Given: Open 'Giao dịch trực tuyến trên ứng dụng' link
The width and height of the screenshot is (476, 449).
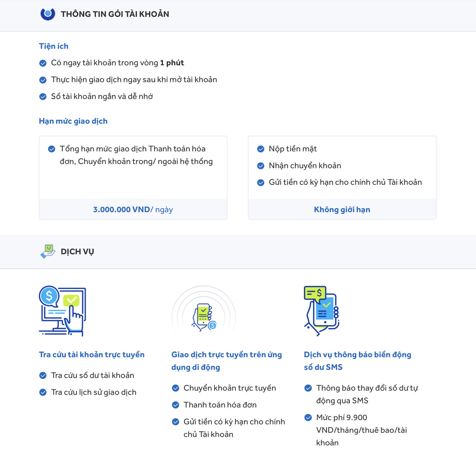Looking at the screenshot, I should tap(227, 361).
